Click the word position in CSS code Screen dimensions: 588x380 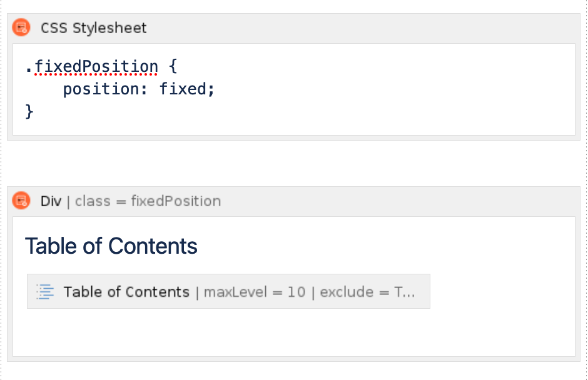tap(101, 89)
